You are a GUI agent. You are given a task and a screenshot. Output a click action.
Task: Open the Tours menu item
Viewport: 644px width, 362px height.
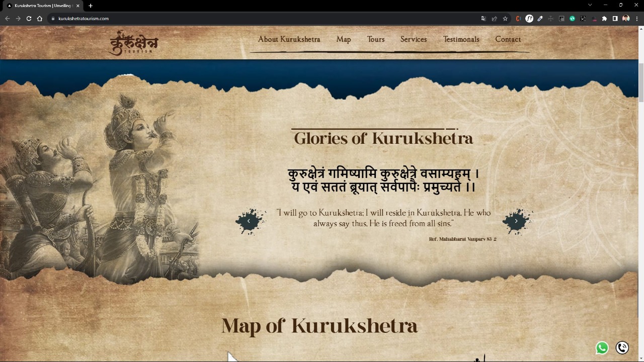point(375,39)
